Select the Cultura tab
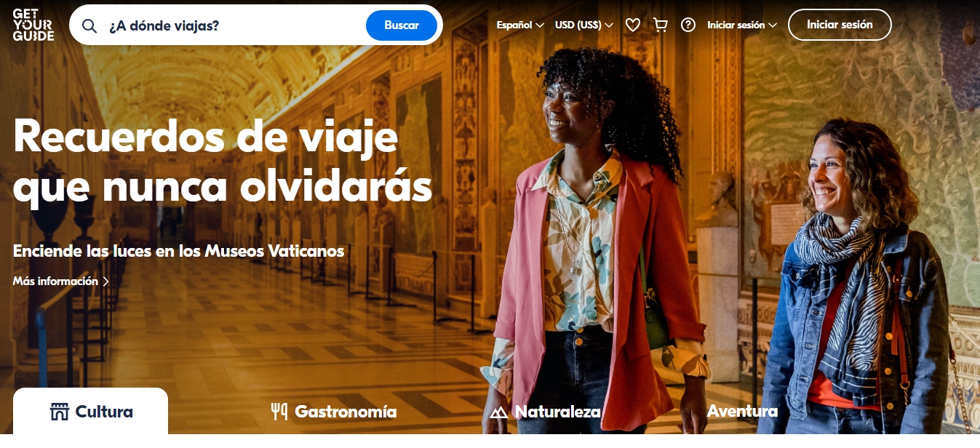Screen dimensions: 980x448 click(x=90, y=412)
